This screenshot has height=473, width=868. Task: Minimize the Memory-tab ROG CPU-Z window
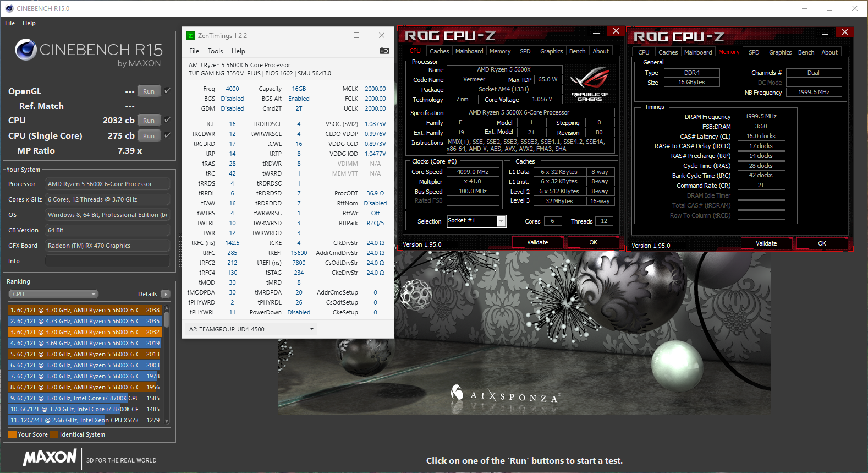click(x=825, y=34)
